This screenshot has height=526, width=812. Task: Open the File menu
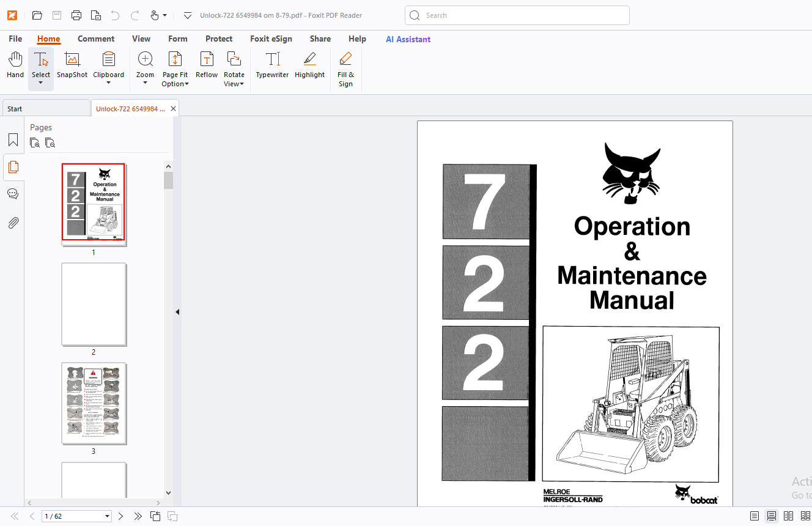pyautogui.click(x=15, y=39)
